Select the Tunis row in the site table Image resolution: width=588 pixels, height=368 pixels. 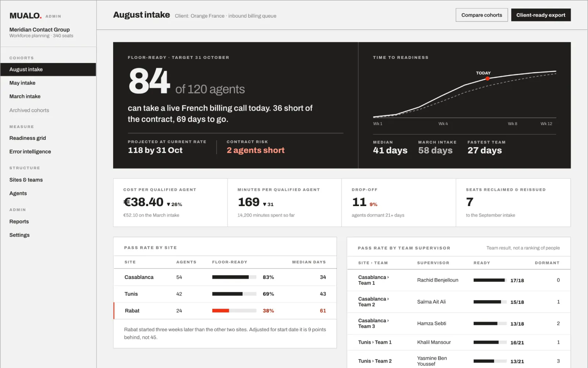point(225,294)
